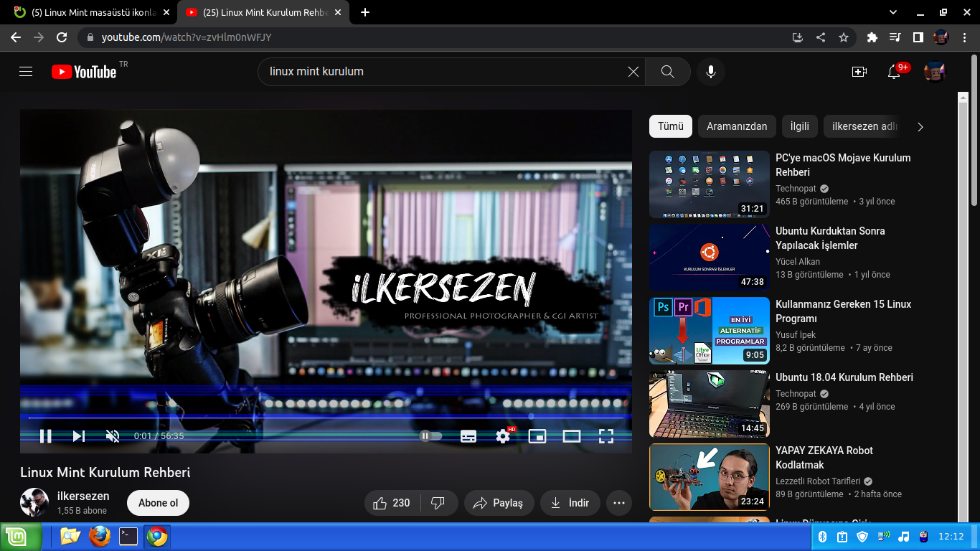This screenshot has height=551, width=980.
Task: Seek using the video progress bar
Action: [326, 418]
